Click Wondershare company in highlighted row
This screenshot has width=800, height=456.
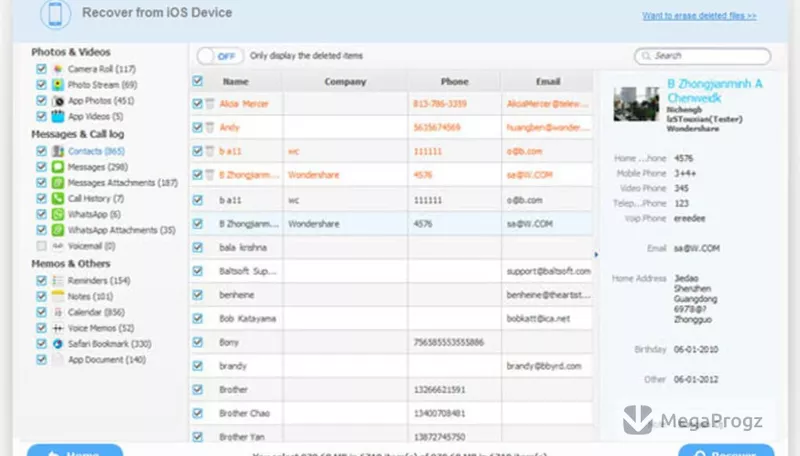(314, 224)
